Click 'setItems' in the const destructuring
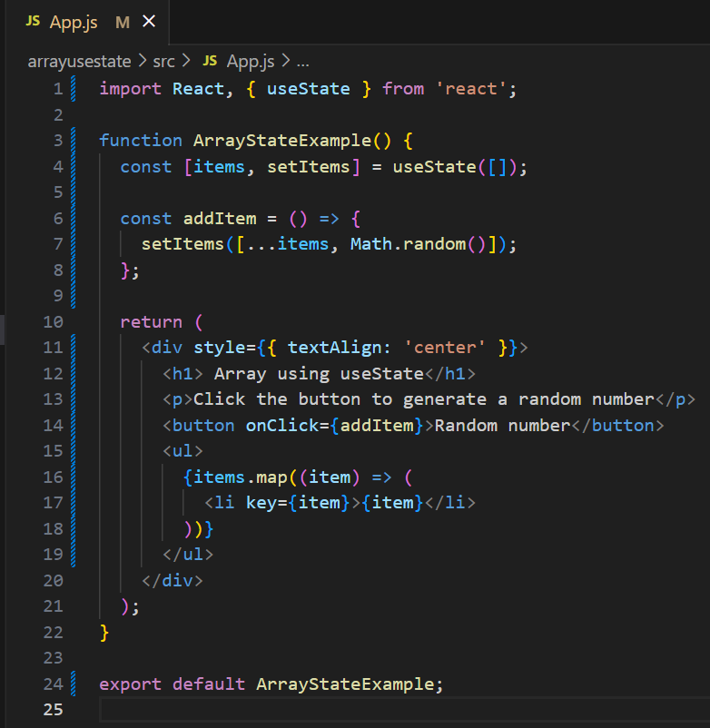 tap(309, 167)
